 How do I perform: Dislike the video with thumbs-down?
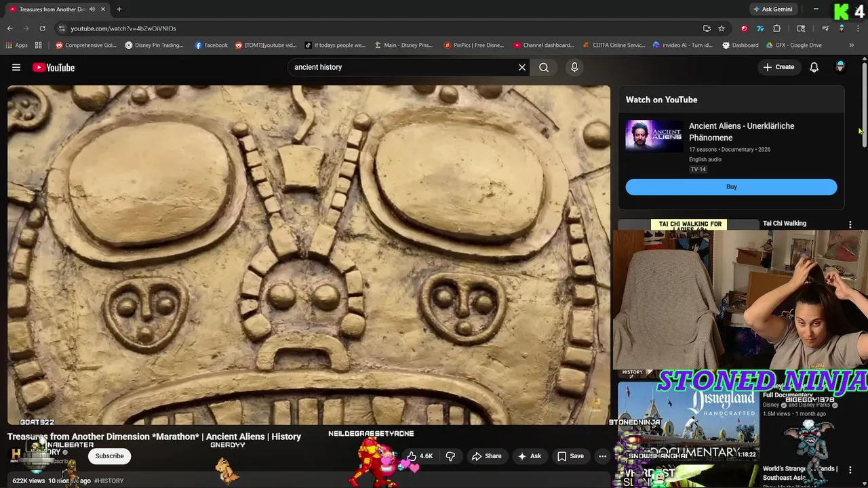(450, 456)
